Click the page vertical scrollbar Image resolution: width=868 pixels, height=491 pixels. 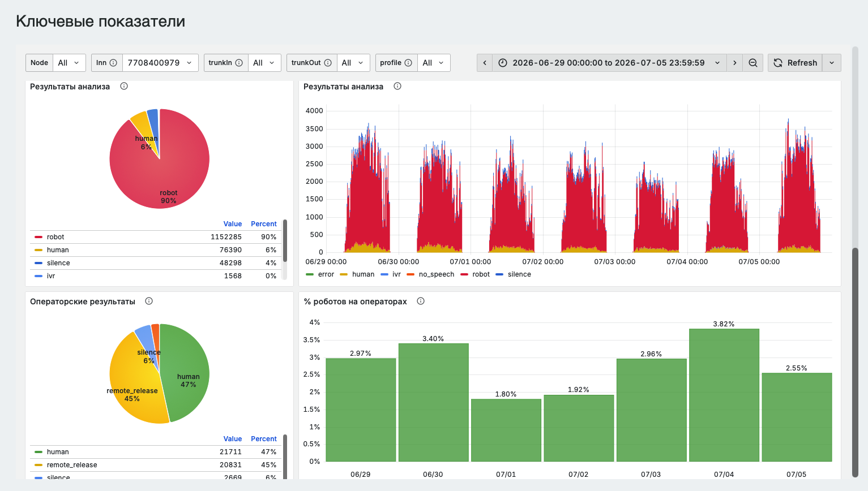click(x=856, y=362)
